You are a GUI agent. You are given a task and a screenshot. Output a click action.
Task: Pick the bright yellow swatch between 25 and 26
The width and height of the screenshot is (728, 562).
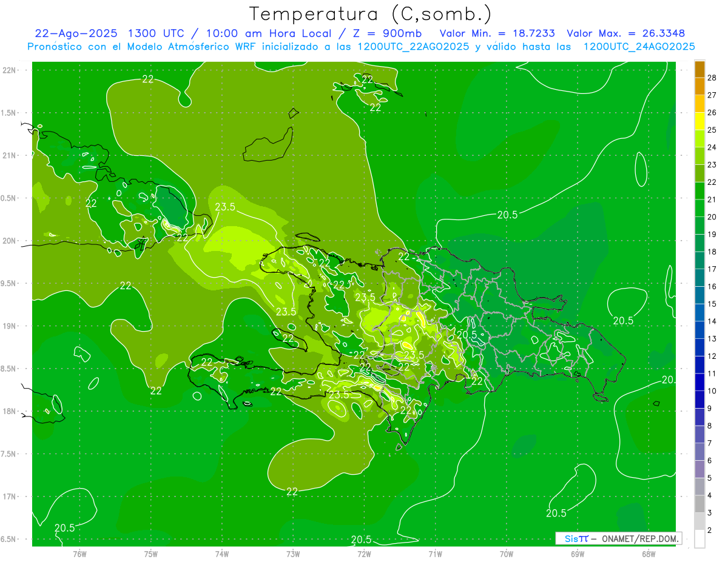tap(699, 121)
